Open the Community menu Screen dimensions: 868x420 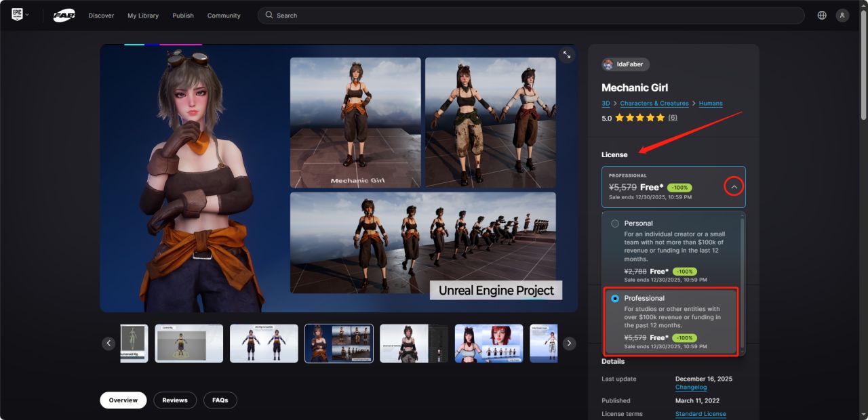point(224,16)
